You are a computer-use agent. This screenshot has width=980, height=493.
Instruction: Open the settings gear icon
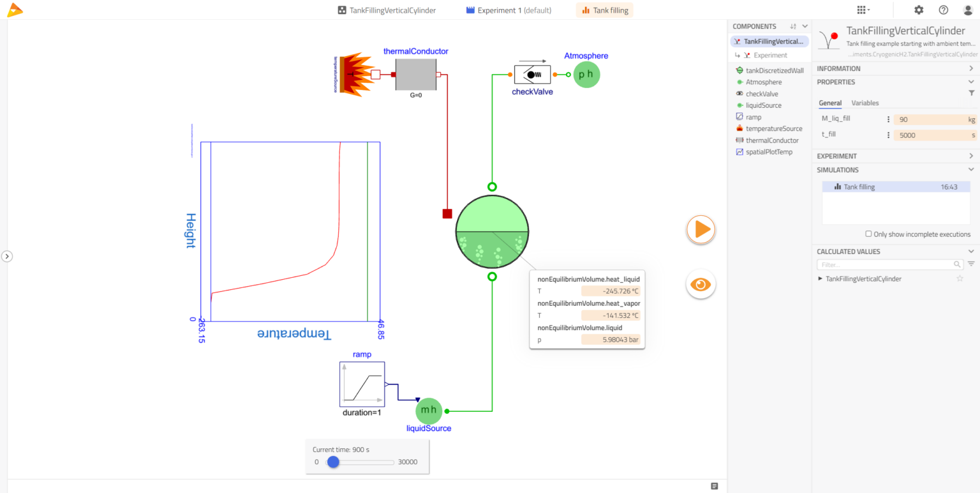[919, 10]
